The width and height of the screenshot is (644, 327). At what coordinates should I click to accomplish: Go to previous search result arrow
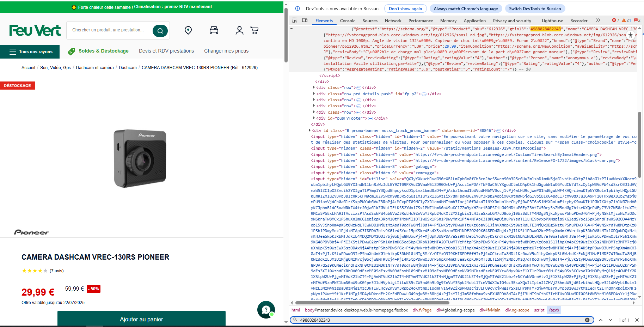coord(601,320)
